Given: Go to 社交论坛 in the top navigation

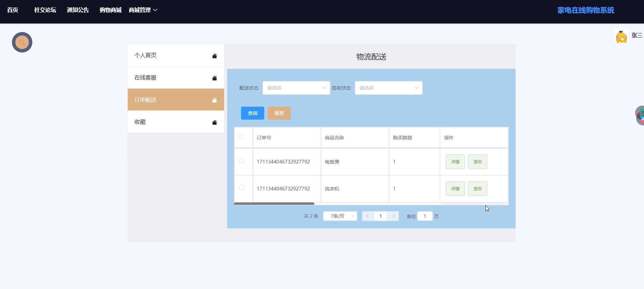Looking at the screenshot, I should pyautogui.click(x=45, y=10).
